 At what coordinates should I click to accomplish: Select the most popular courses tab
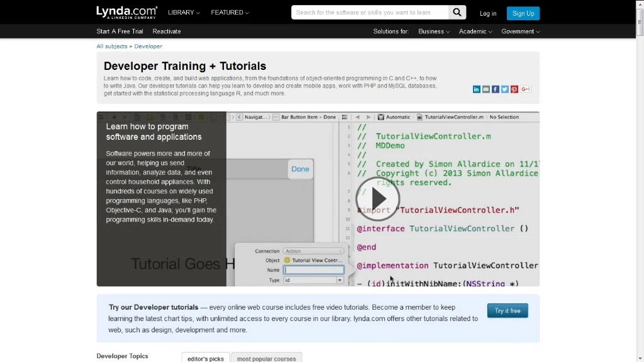[266, 358]
